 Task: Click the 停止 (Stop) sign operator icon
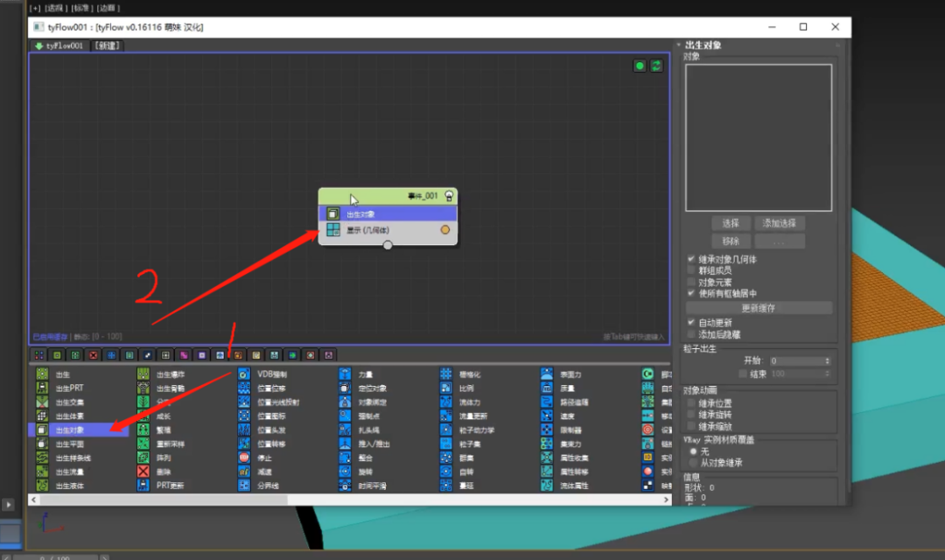click(242, 458)
